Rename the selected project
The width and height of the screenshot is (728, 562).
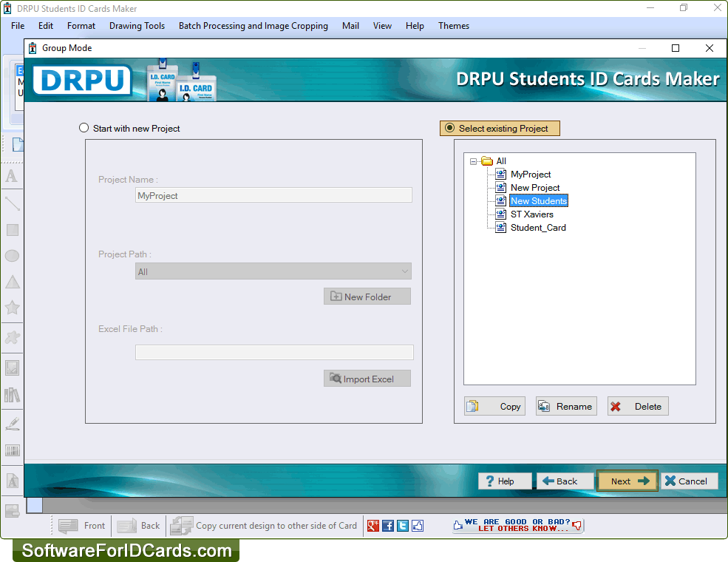[x=566, y=407]
